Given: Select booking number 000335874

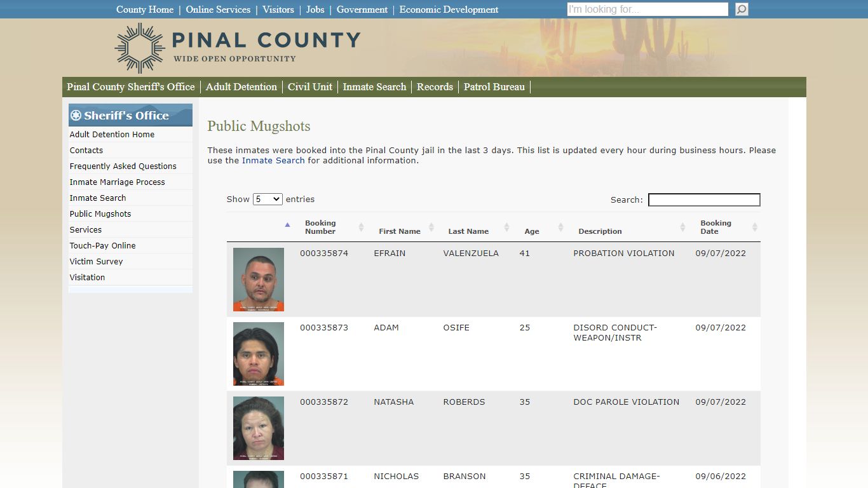Looking at the screenshot, I should [324, 253].
